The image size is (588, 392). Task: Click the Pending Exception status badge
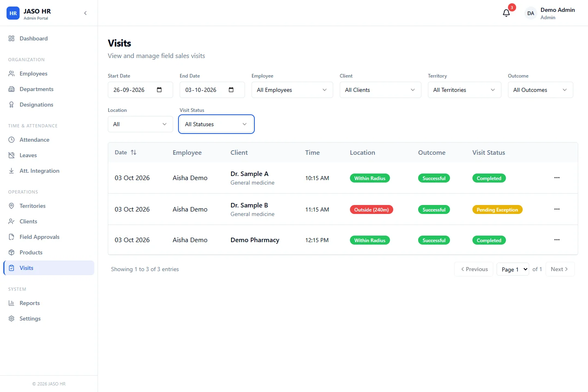pyautogui.click(x=497, y=209)
